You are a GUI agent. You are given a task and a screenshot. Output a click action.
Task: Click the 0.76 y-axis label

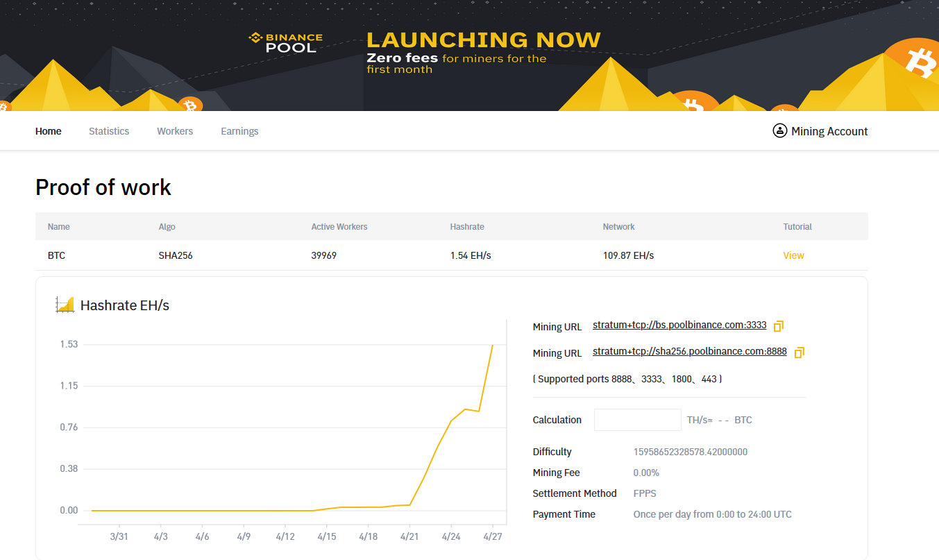69,427
